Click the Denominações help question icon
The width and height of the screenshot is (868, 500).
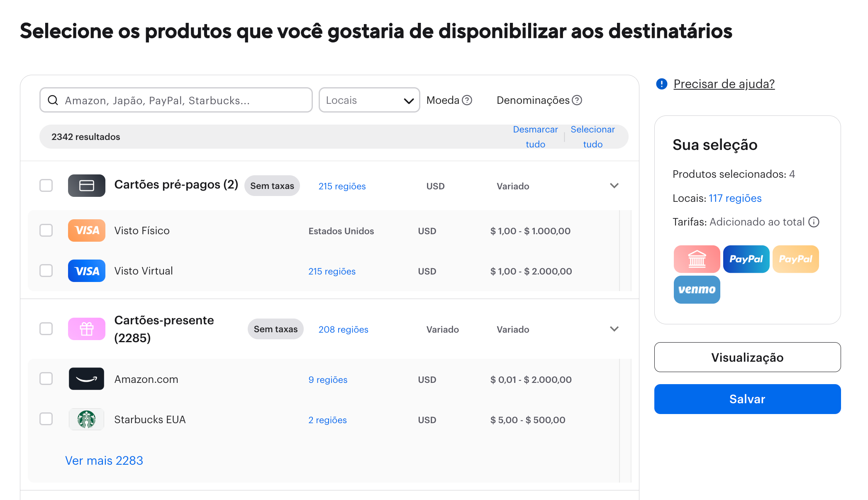[x=577, y=100]
